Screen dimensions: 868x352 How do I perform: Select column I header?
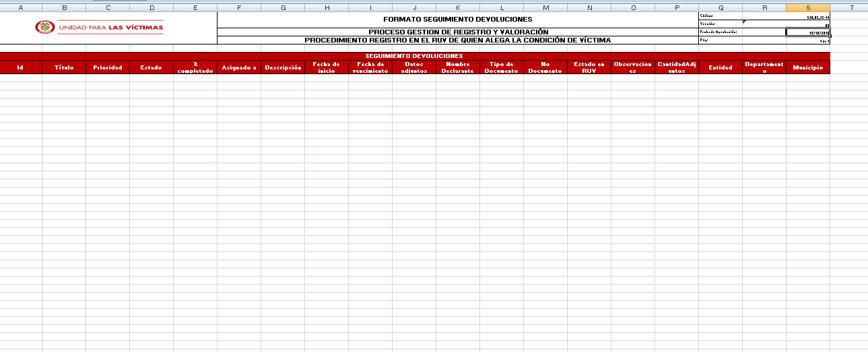click(370, 7)
